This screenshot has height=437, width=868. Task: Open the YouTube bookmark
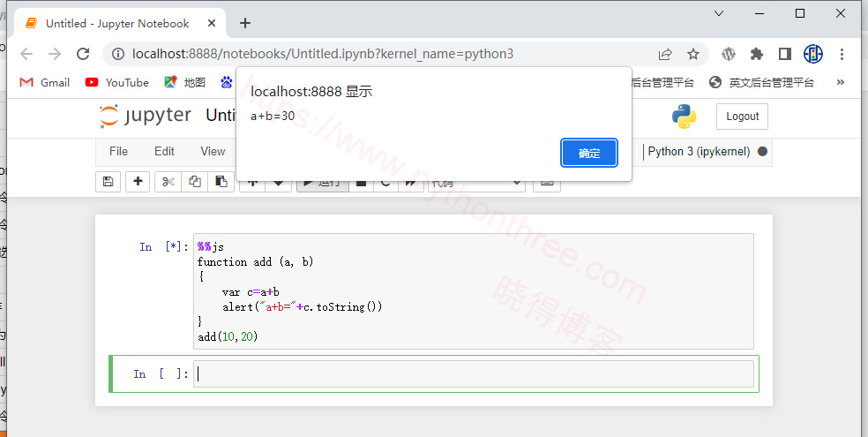(116, 82)
